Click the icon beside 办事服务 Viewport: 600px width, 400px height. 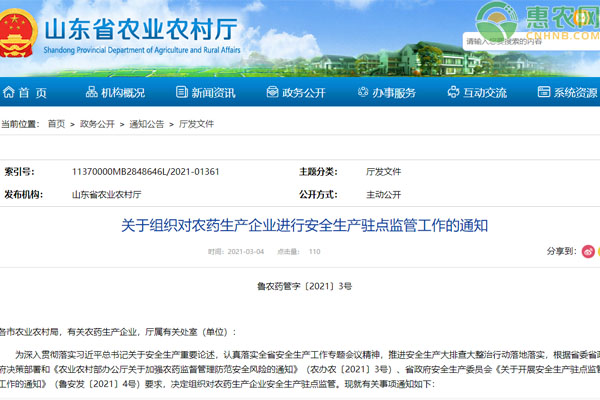click(x=363, y=92)
